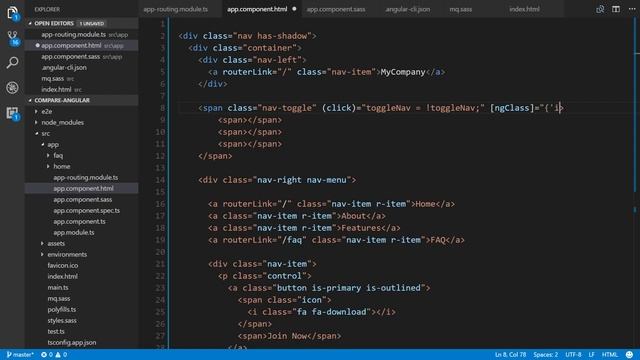The image size is (640, 360).
Task: Click the unsaved dot on app.component.html tab
Action: pyautogui.click(x=294, y=9)
